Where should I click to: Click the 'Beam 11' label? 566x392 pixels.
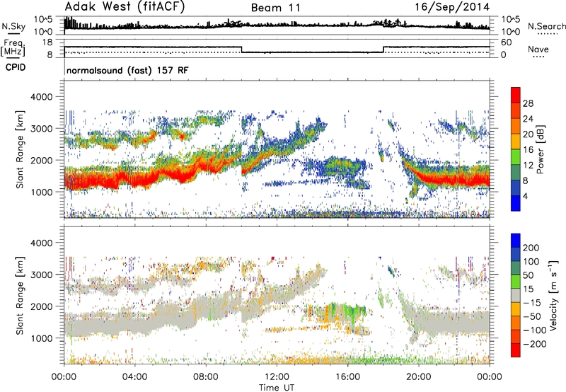276,8
